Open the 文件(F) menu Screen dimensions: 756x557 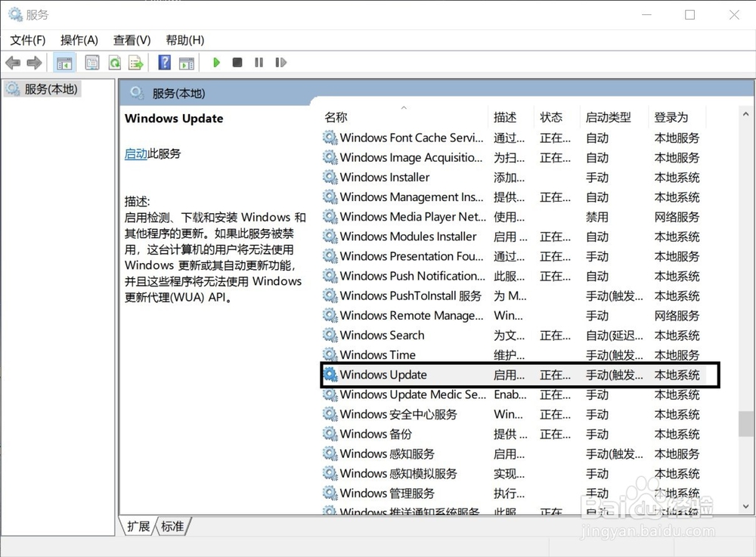point(28,40)
